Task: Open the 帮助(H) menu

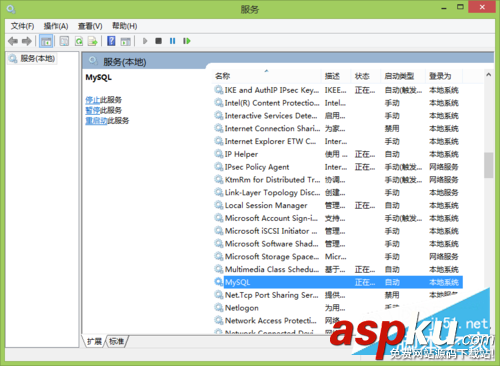Action: click(x=124, y=26)
